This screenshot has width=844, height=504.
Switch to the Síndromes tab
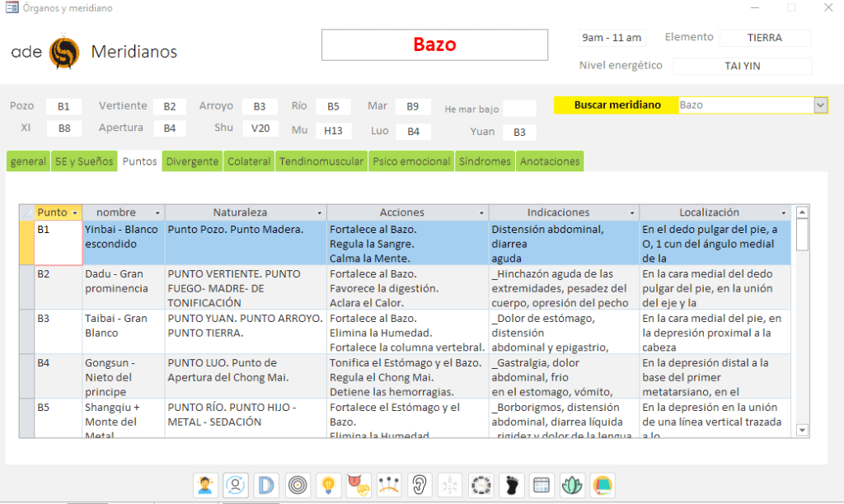tap(485, 161)
